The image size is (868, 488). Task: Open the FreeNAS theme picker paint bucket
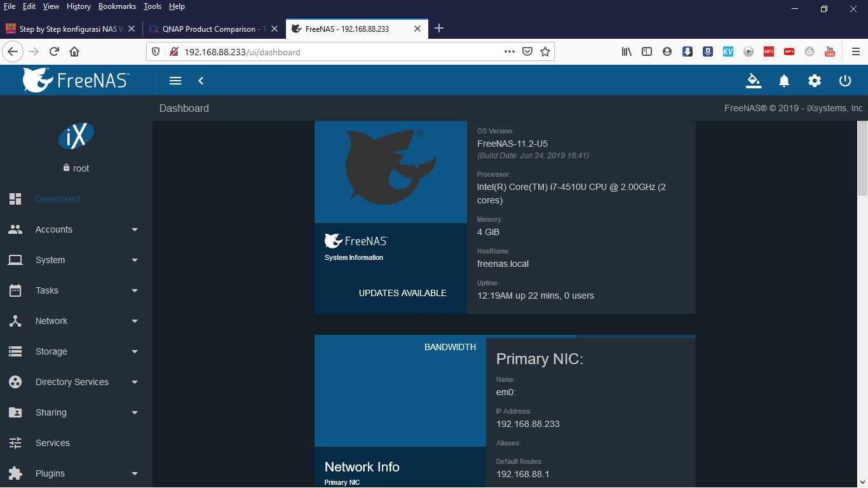point(753,81)
